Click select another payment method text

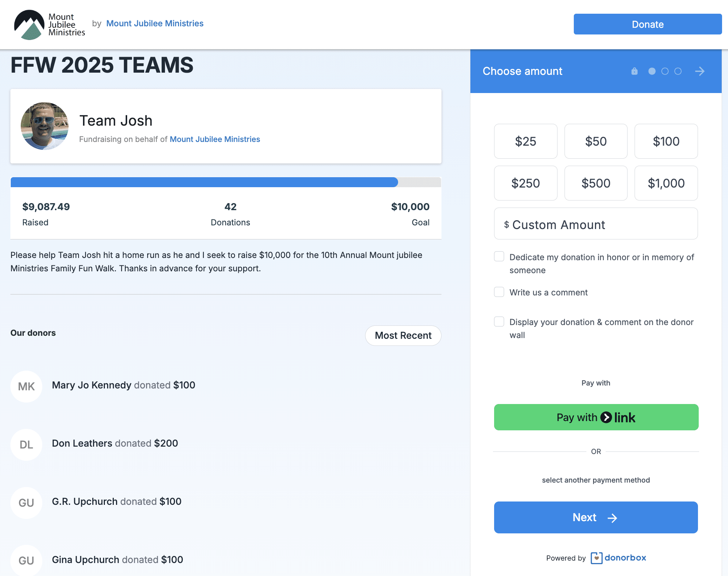click(596, 480)
